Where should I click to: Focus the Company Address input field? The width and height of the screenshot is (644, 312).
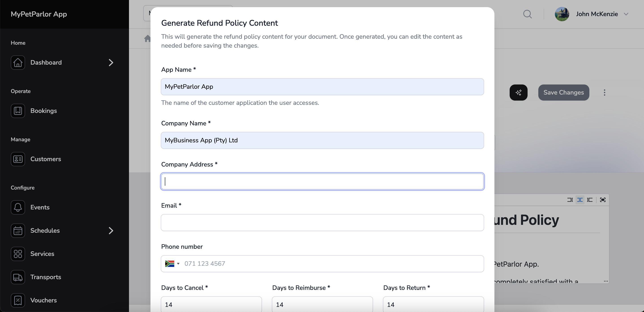pos(322,181)
